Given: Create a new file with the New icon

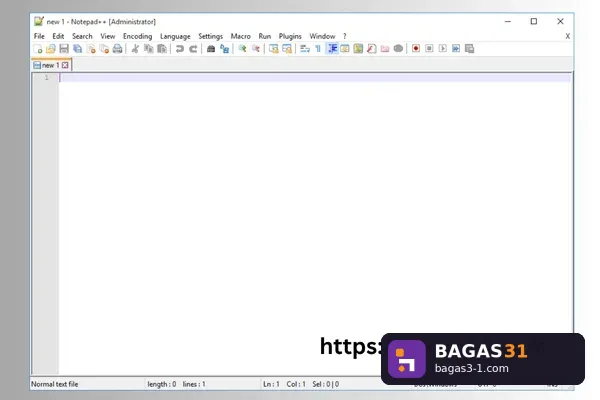Looking at the screenshot, I should click(x=38, y=49).
